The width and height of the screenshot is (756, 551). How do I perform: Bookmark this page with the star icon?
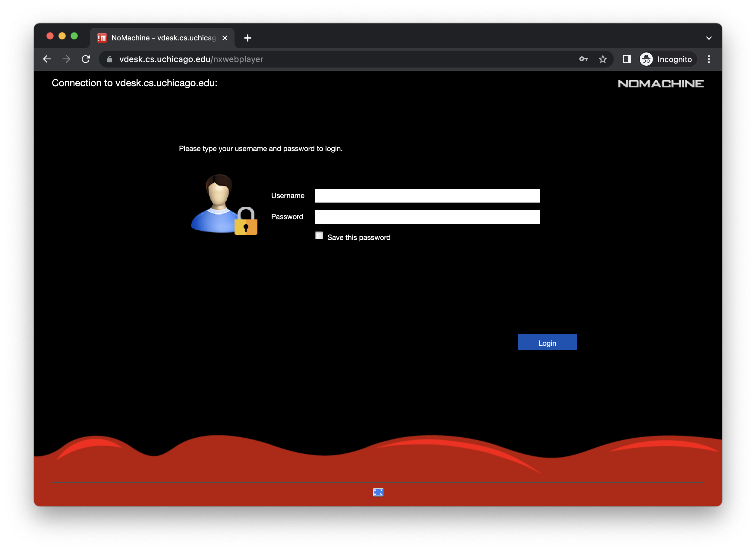[603, 59]
